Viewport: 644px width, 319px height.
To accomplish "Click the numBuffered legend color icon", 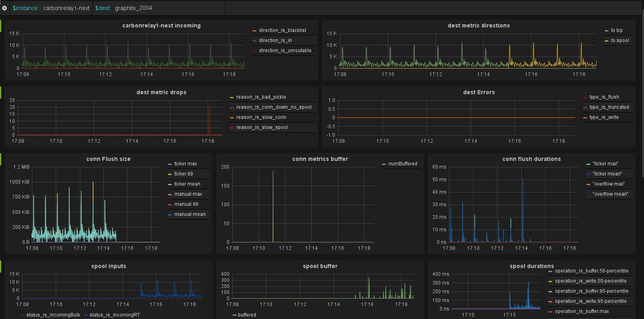I will (x=384, y=164).
